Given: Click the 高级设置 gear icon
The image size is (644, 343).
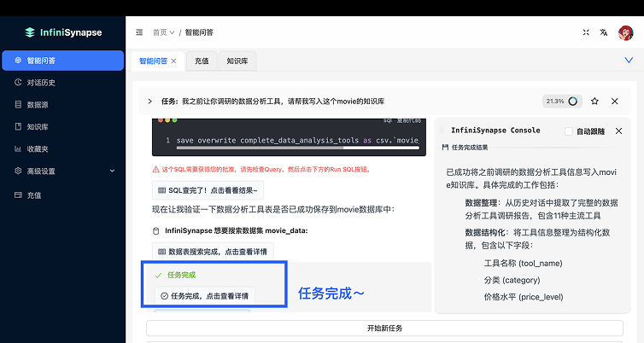Looking at the screenshot, I should (x=18, y=171).
